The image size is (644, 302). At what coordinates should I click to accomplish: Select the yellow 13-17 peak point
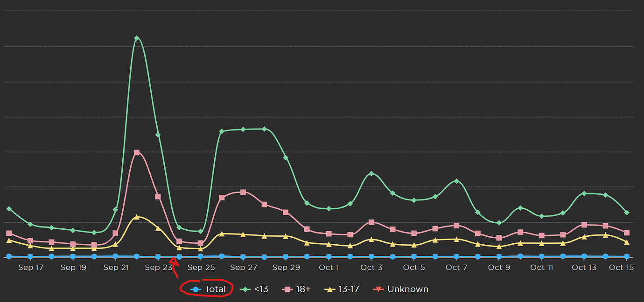tap(136, 217)
